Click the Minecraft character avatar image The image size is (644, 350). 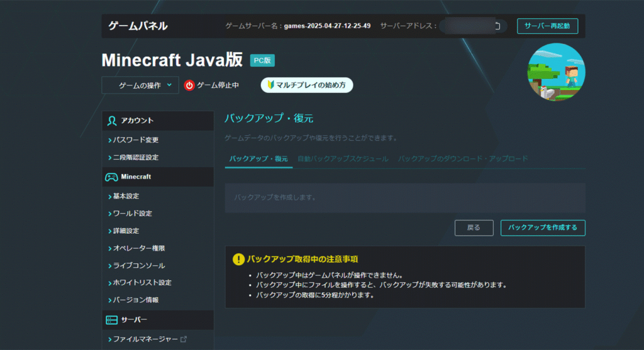556,72
